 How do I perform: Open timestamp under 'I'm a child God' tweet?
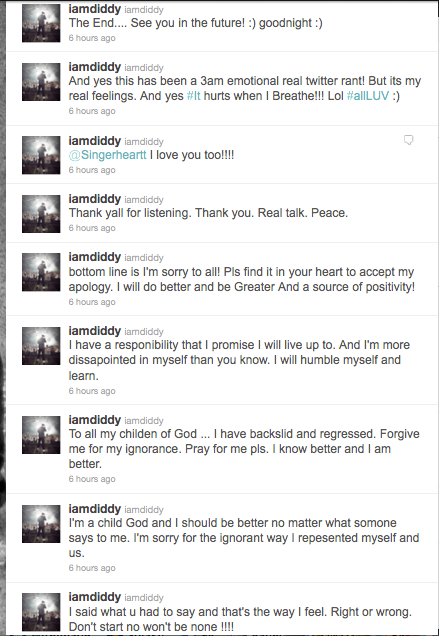point(92,568)
